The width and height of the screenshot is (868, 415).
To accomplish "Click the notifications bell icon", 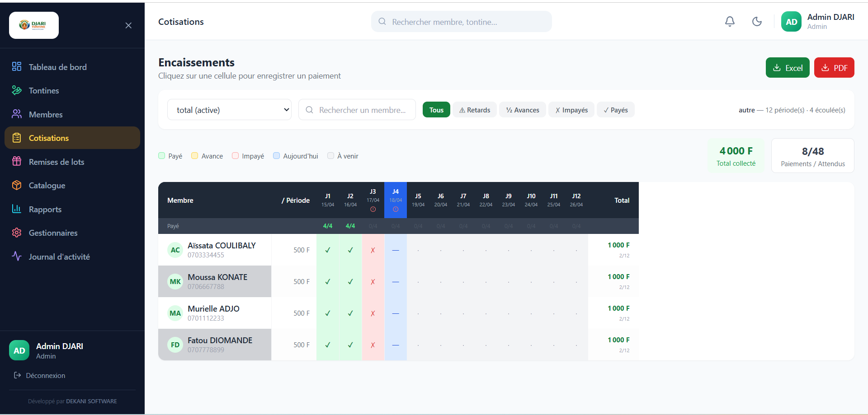I will [x=730, y=22].
